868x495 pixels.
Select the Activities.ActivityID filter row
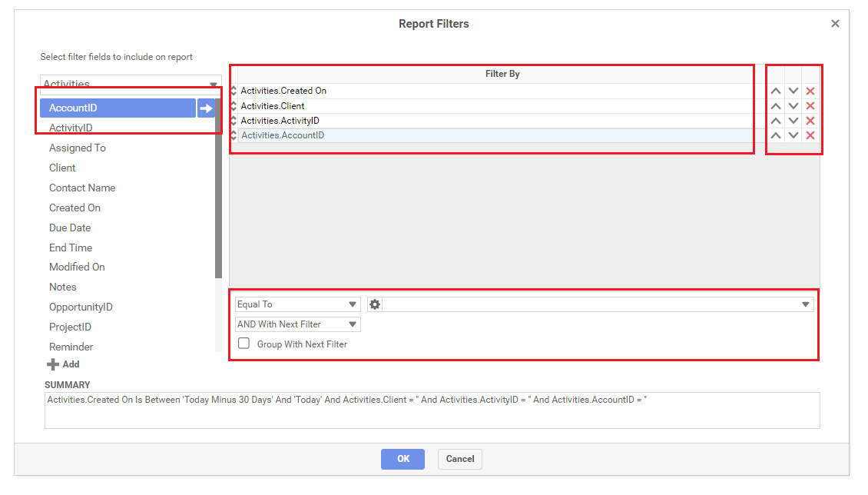tap(492, 121)
